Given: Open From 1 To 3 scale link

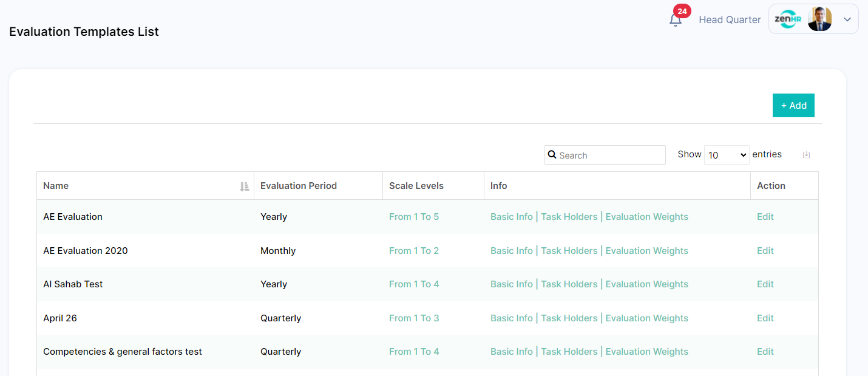Looking at the screenshot, I should (414, 318).
